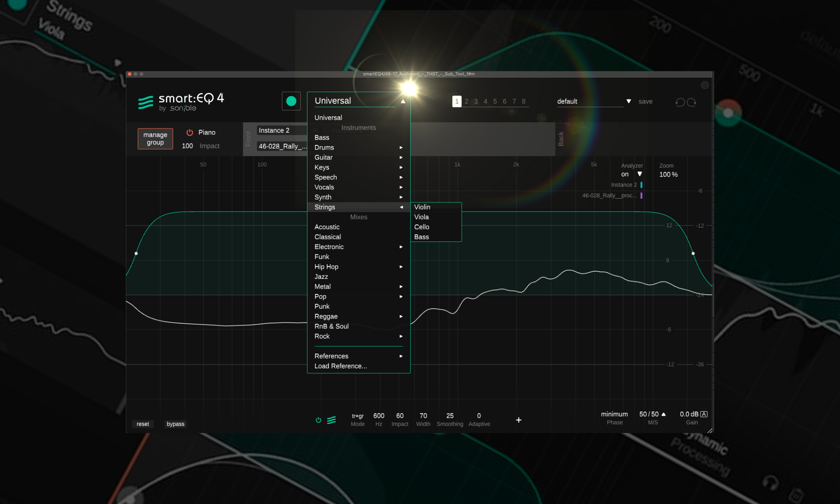Viewport: 840px width, 504px height.
Task: Switch to snapshot slot 3
Action: coord(476,101)
